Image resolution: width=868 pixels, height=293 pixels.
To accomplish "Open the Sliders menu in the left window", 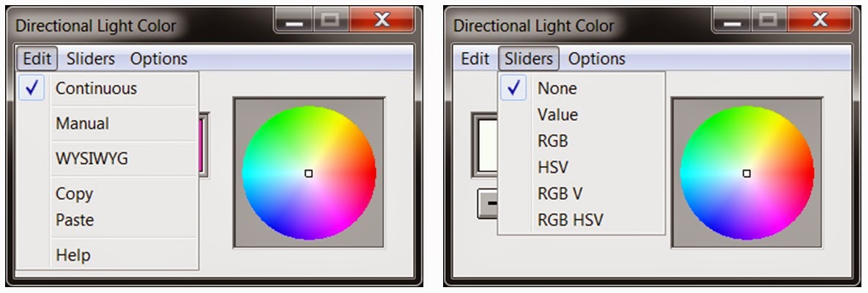I will point(91,59).
